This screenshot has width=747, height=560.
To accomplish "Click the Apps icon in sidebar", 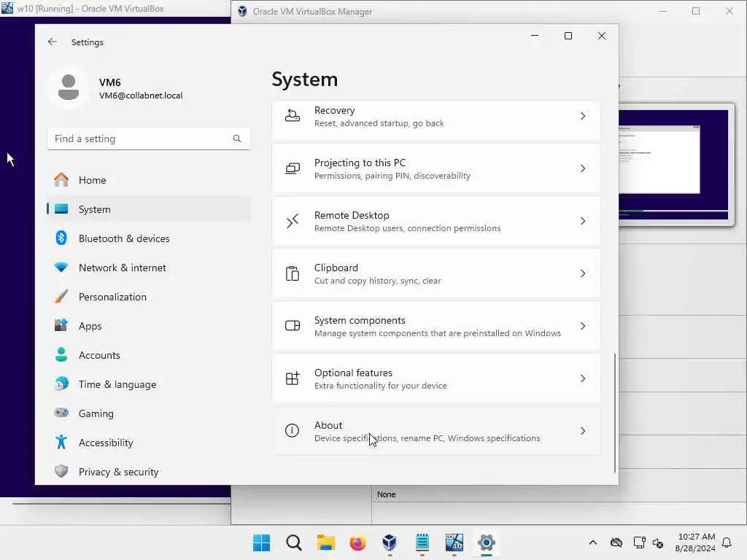I will point(61,326).
